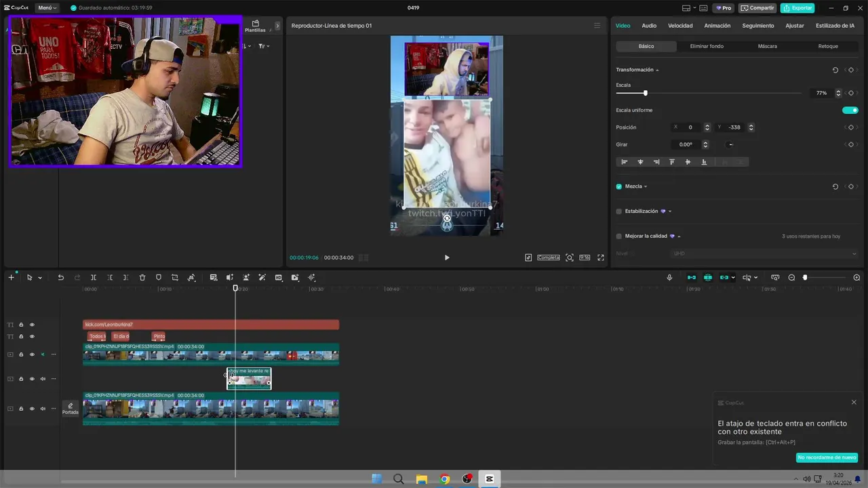This screenshot has width=868, height=488.
Task: Click the zoom out timeline magnifier icon
Action: (x=791, y=278)
